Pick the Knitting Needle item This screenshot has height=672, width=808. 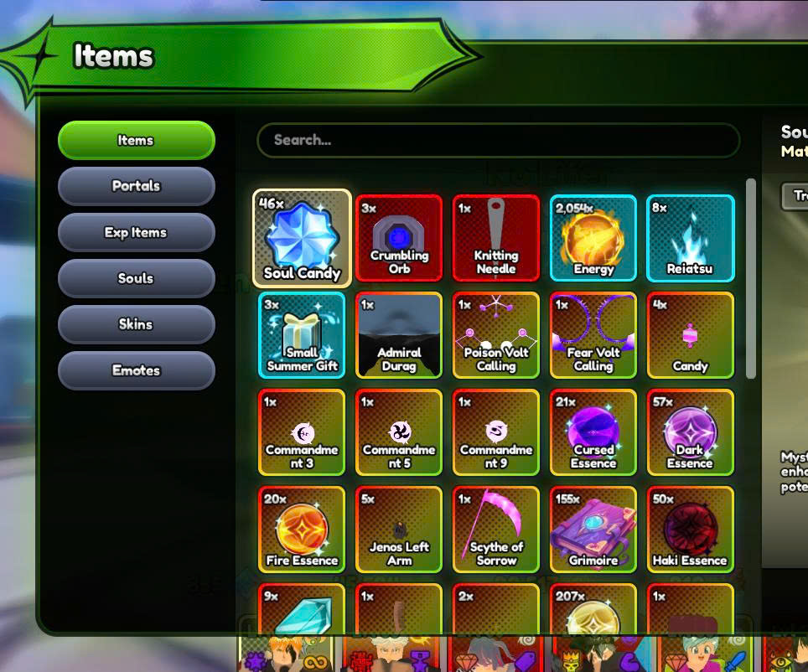coord(495,238)
